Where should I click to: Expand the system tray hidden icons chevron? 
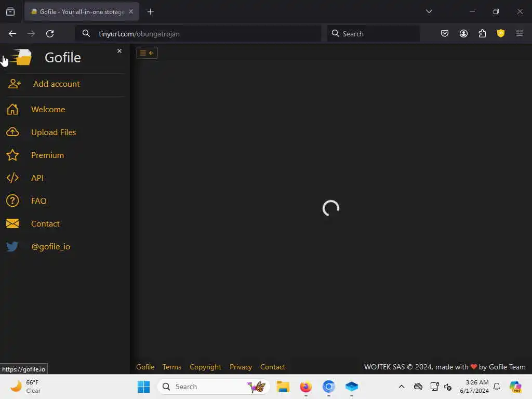[402, 387]
